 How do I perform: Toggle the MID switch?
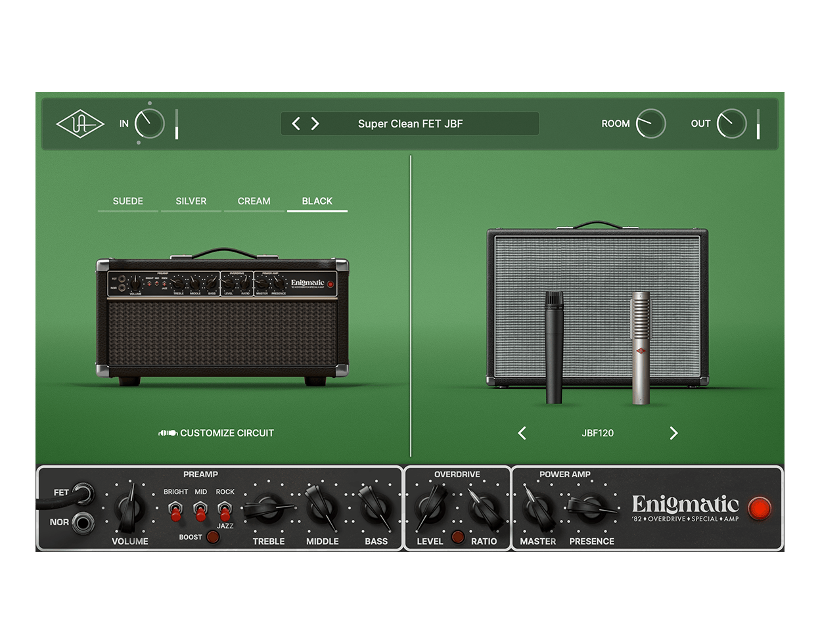pos(200,510)
